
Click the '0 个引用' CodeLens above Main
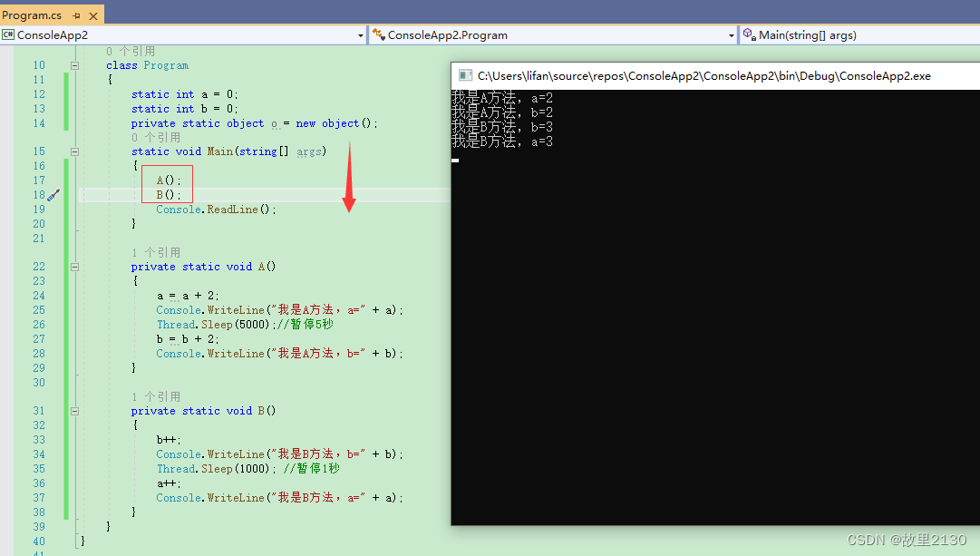(x=156, y=137)
